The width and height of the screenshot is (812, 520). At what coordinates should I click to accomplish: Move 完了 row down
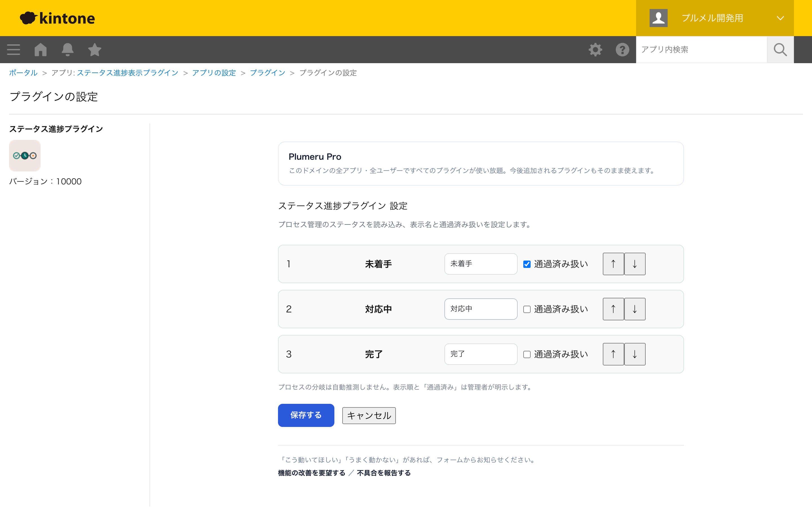point(635,354)
